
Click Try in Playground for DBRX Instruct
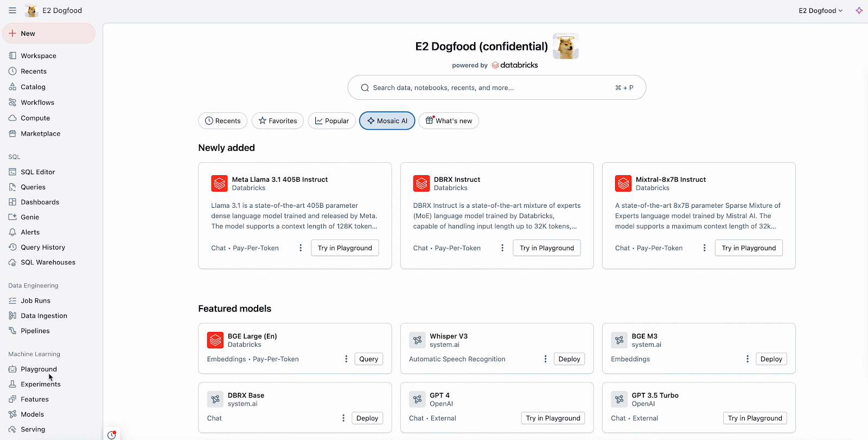546,248
